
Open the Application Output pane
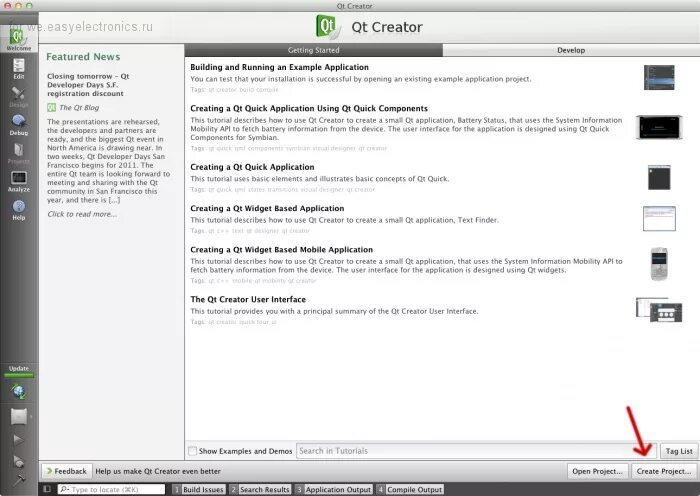click(x=333, y=489)
